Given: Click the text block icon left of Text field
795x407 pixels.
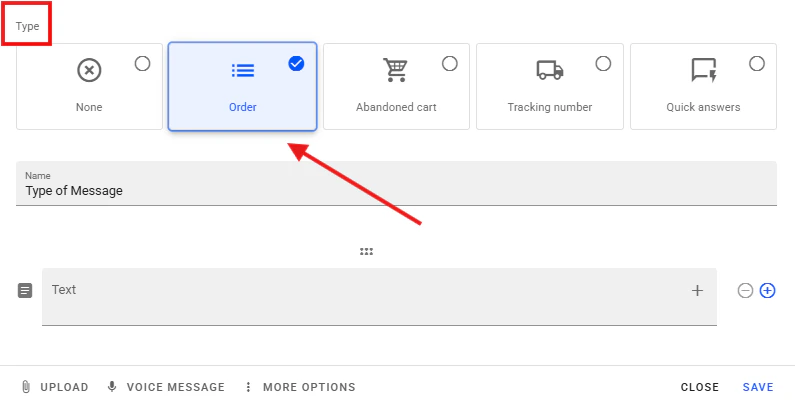Looking at the screenshot, I should point(25,290).
